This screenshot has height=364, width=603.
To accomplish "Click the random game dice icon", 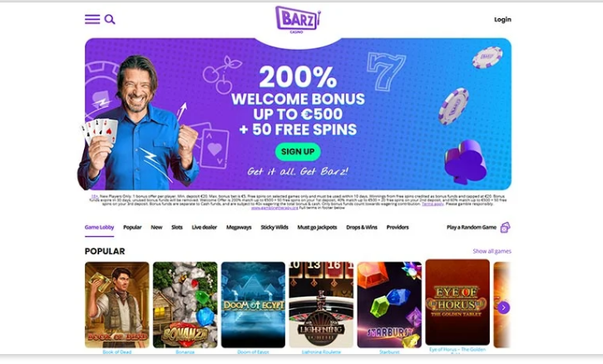I will [x=506, y=228].
